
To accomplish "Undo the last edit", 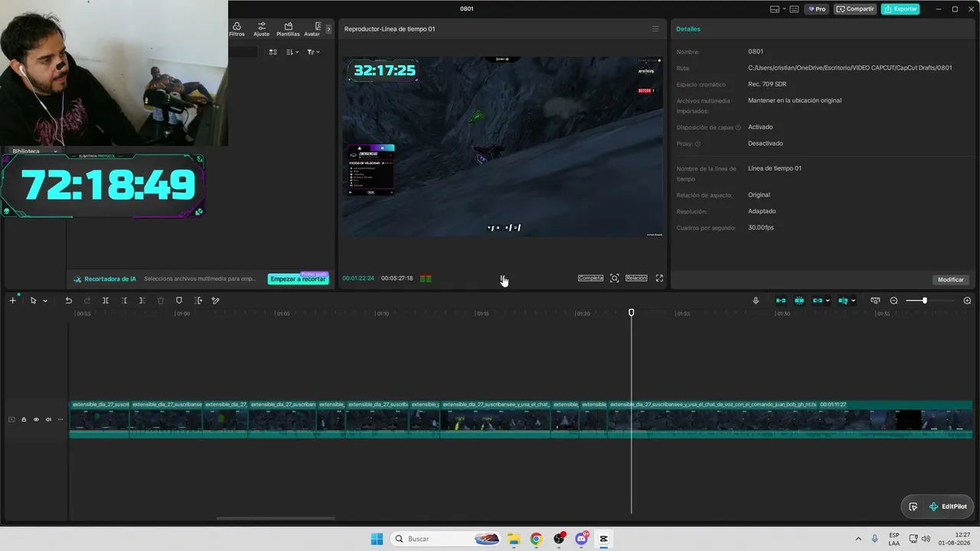I will point(68,301).
